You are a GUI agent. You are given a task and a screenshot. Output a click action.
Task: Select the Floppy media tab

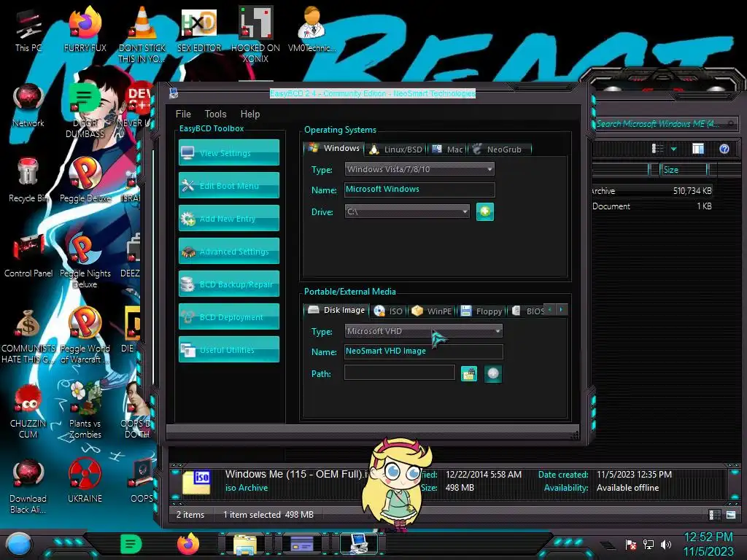[x=481, y=311]
